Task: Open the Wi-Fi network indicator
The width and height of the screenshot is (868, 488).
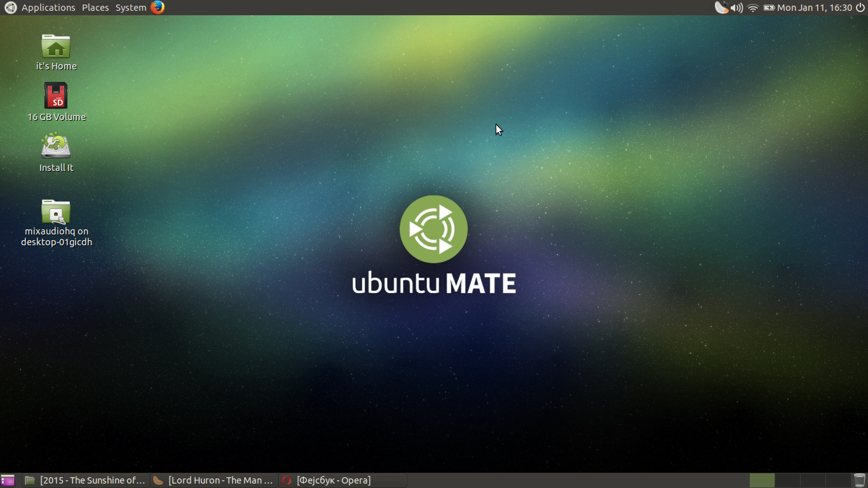Action: [x=753, y=8]
